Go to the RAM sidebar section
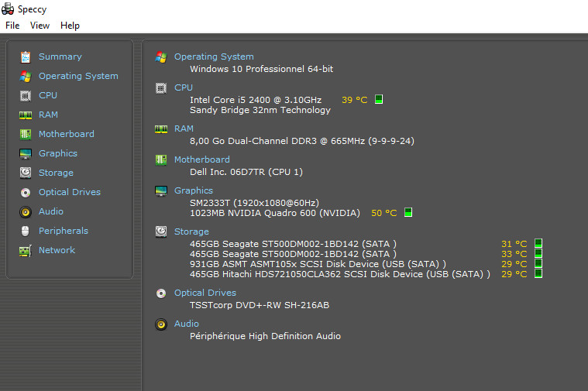 (48, 115)
